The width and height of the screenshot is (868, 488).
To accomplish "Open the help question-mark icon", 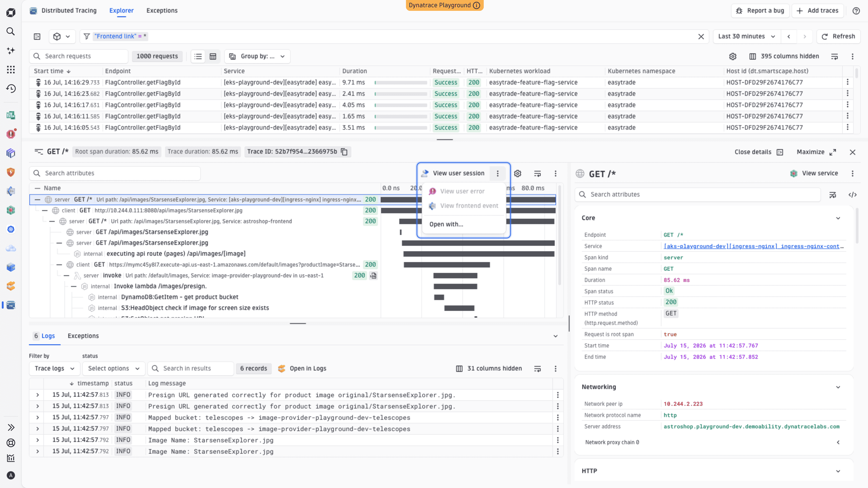I will 856,11.
